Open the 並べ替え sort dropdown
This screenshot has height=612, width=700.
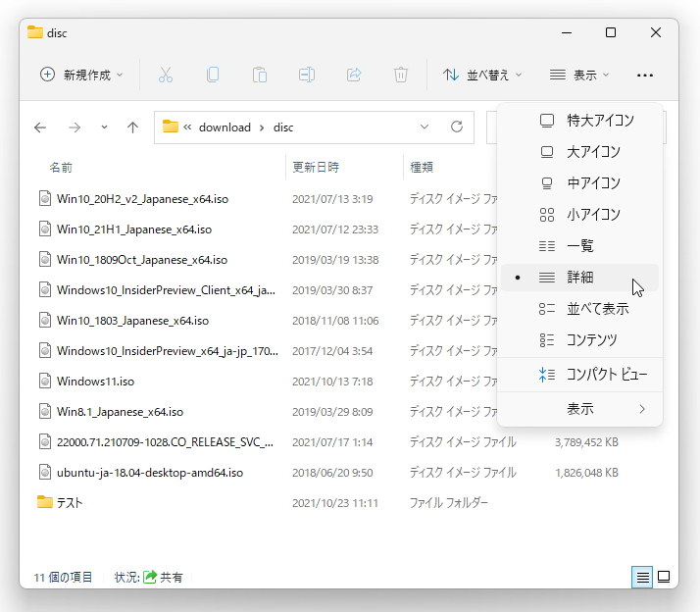482,75
